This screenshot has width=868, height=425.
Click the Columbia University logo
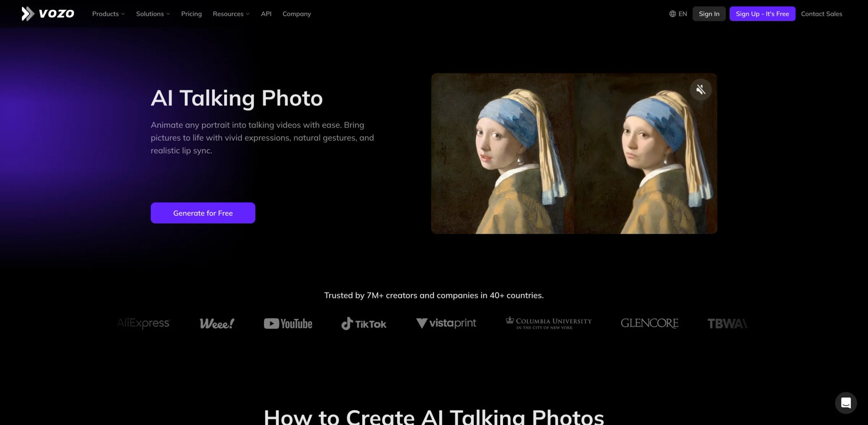coord(549,323)
